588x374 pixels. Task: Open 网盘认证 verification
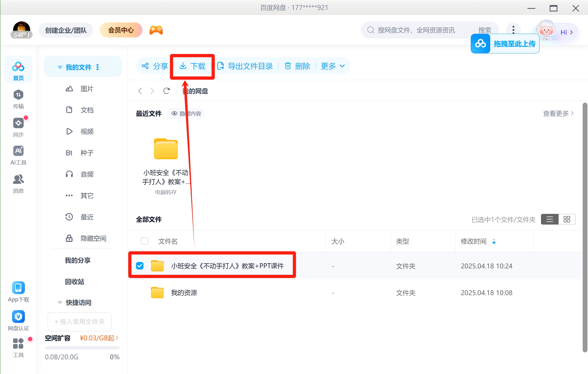[x=18, y=321]
